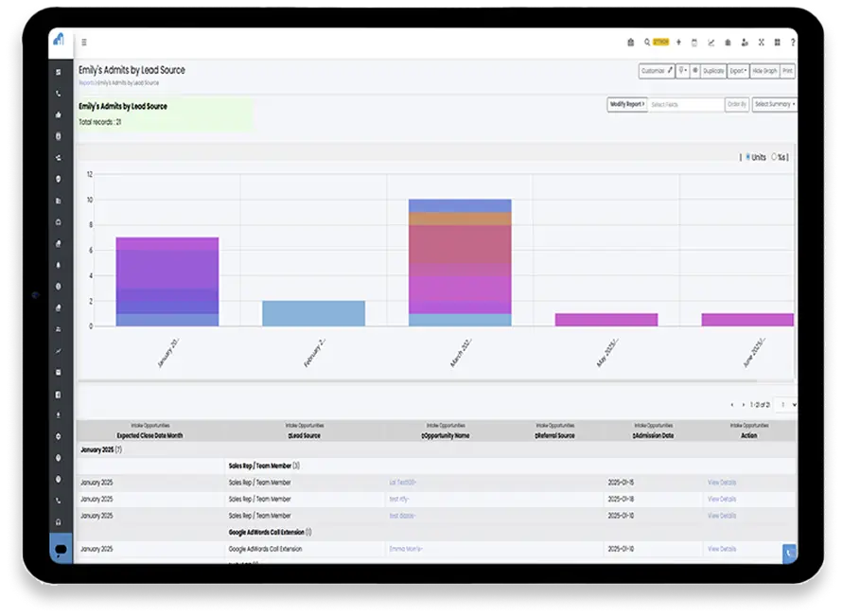Screen dimensions: 843x616
Task: Go to previous page arrow in pagination
Action: (x=731, y=405)
